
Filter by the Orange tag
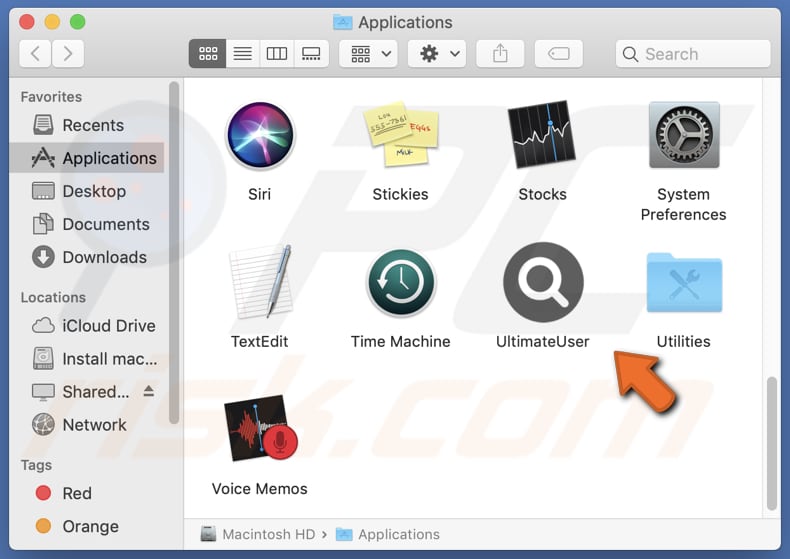coord(88,526)
